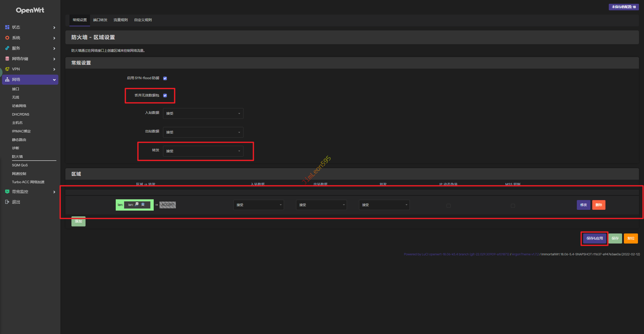Click the Services icon in sidebar
This screenshot has height=334, width=644.
[7, 48]
